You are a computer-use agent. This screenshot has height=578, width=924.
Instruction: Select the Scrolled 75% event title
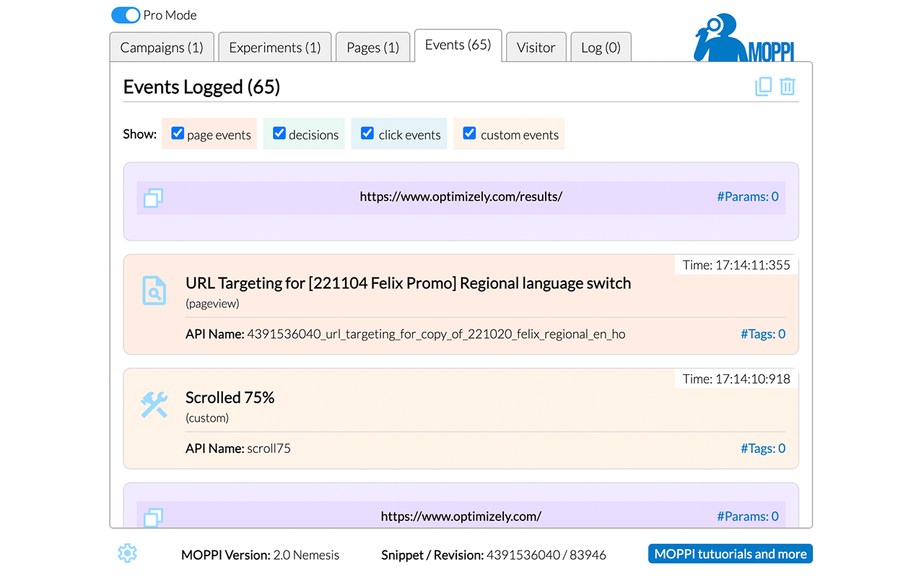pyautogui.click(x=230, y=397)
